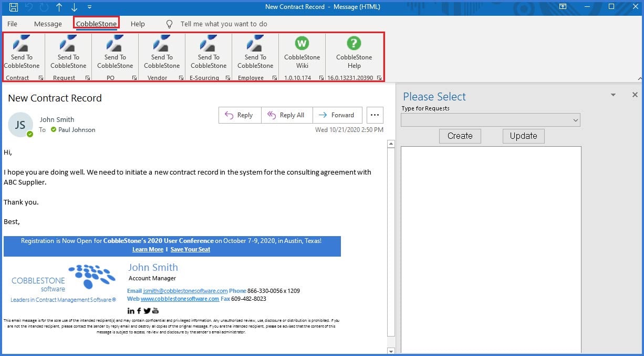The height and width of the screenshot is (356, 644).
Task: Expand the 16.0.13231.20390 group dialog launcher
Action: [x=379, y=78]
